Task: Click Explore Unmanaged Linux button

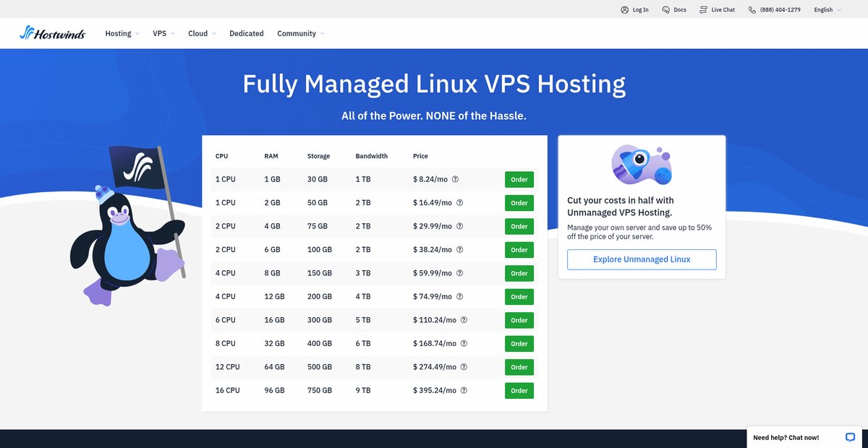Action: (x=642, y=259)
